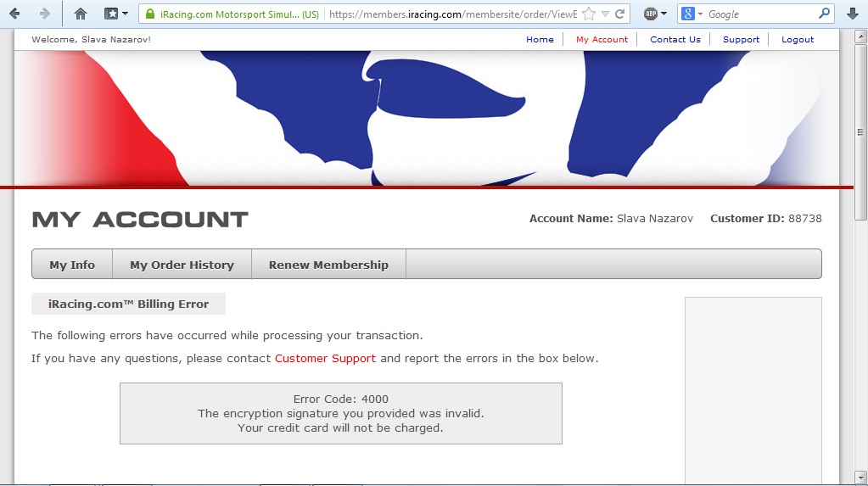The image size is (868, 486).
Task: Open the Renew Membership tab
Action: [328, 265]
